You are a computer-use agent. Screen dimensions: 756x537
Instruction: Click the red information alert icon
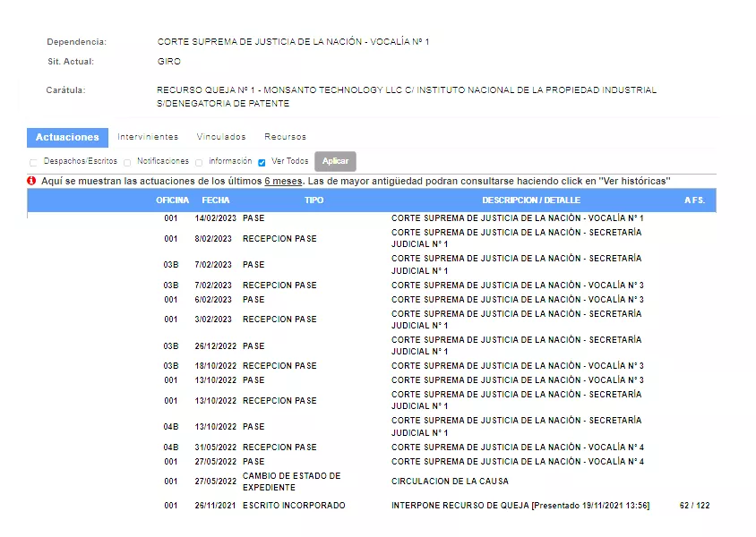tap(31, 181)
